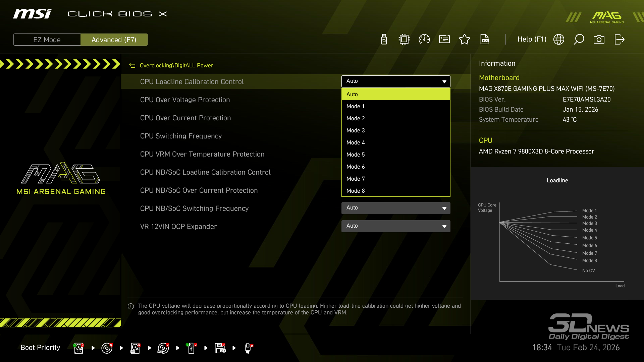
Task: Click back arrow beside Overclocking\DigitALL Power
Action: (132, 65)
